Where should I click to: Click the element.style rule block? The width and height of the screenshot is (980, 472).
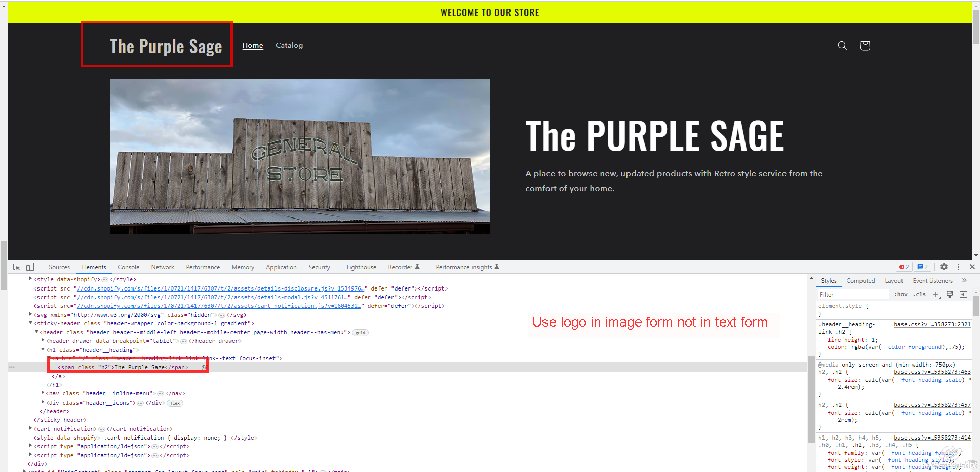pyautogui.click(x=895, y=310)
